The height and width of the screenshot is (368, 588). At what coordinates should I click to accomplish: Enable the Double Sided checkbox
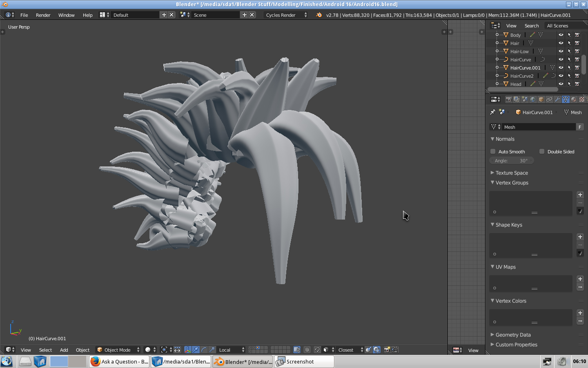point(542,151)
